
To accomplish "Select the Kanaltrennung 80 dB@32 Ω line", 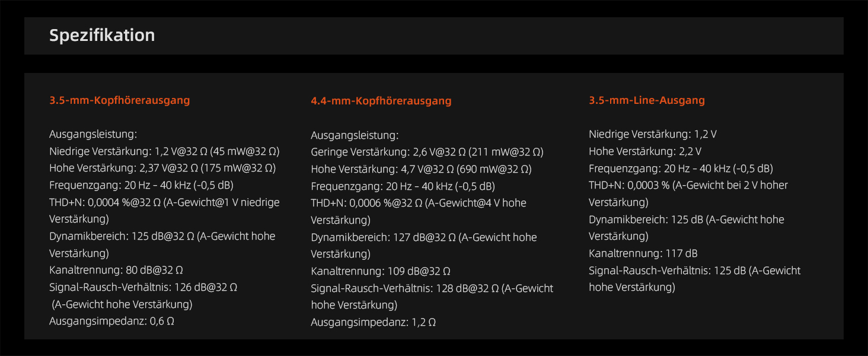I will 113,271.
